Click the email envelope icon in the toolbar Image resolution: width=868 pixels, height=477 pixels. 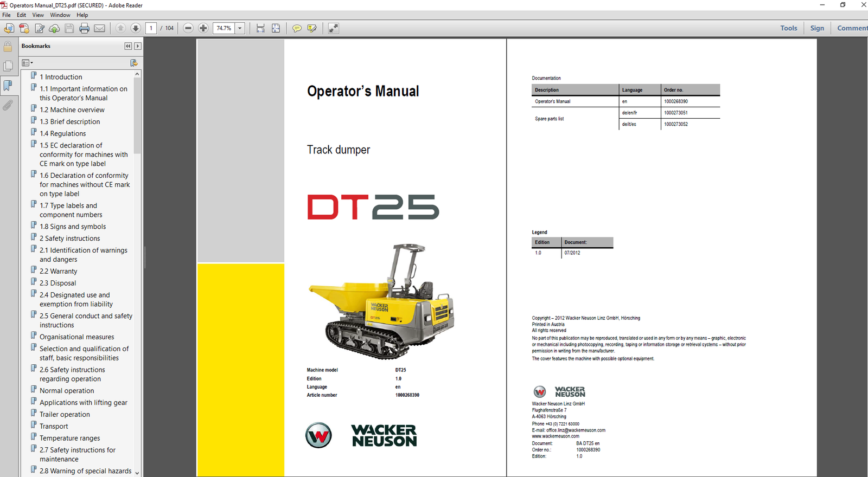[99, 28]
